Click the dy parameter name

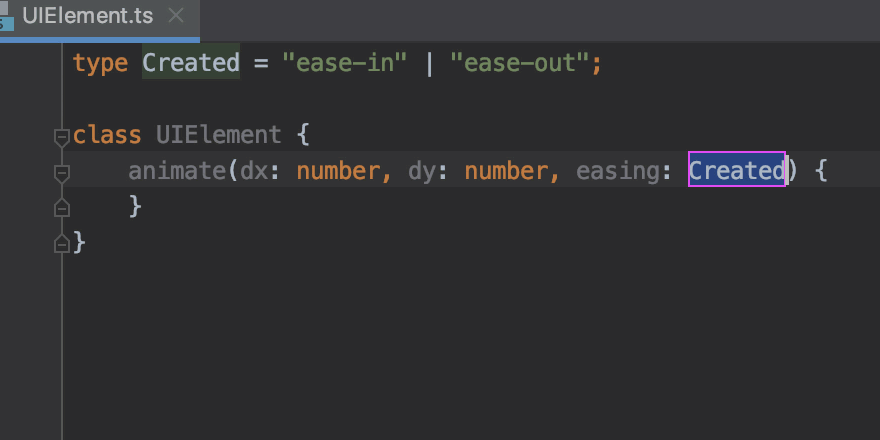point(421,171)
